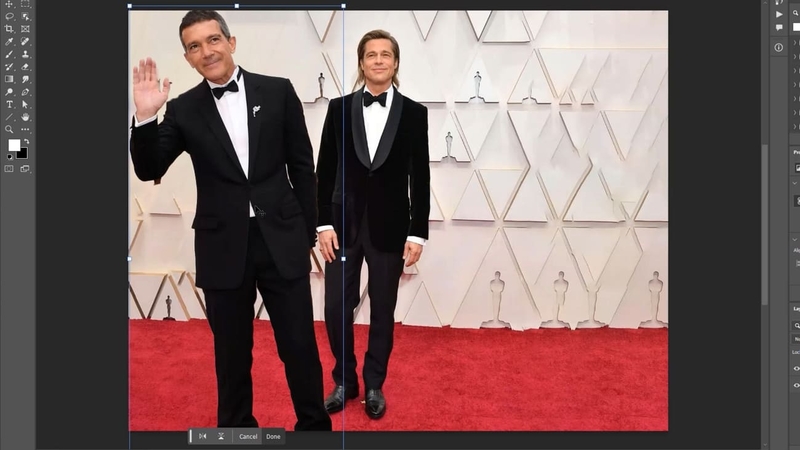Pick the Horizontal Type tool
This screenshot has height=450, width=800.
pyautogui.click(x=9, y=104)
